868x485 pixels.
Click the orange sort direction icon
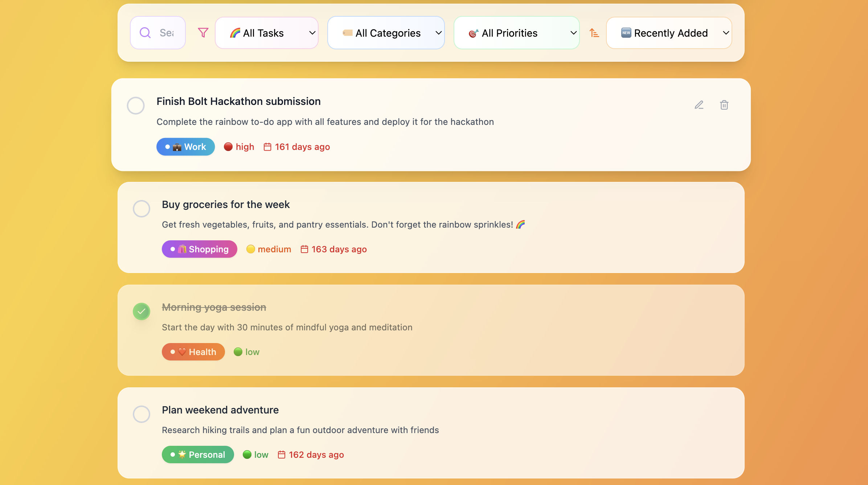tap(594, 33)
